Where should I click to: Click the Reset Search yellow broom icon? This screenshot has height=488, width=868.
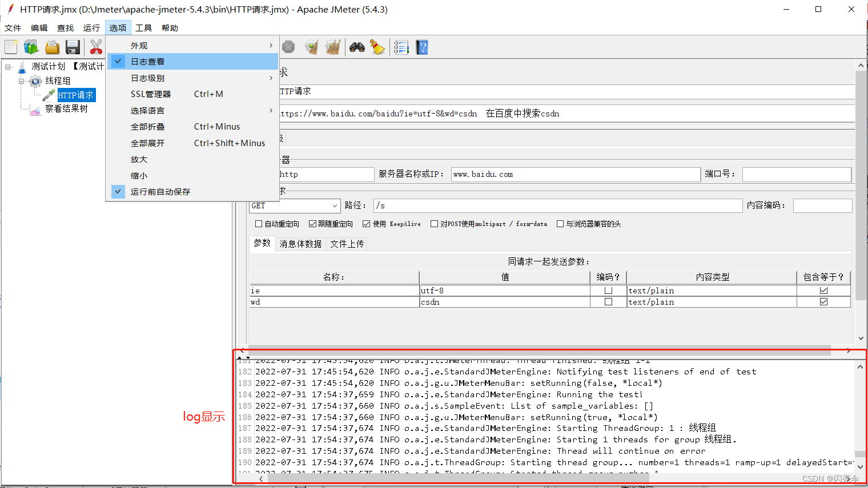(x=377, y=47)
